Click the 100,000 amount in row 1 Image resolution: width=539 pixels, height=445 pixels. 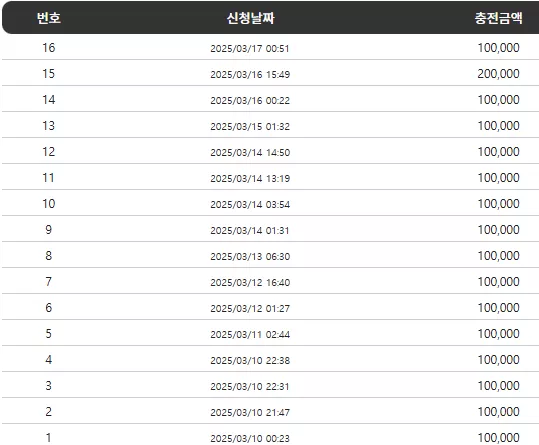tap(498, 438)
